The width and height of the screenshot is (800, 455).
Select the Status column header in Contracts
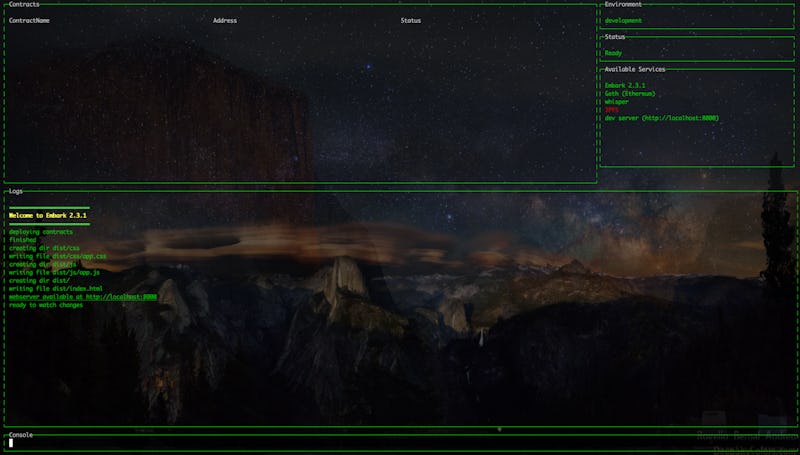[x=411, y=21]
